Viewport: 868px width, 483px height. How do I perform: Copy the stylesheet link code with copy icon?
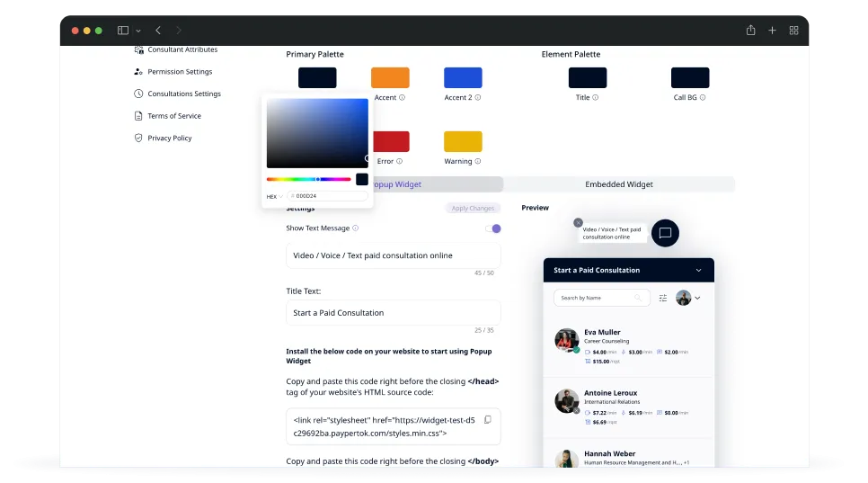(x=488, y=420)
